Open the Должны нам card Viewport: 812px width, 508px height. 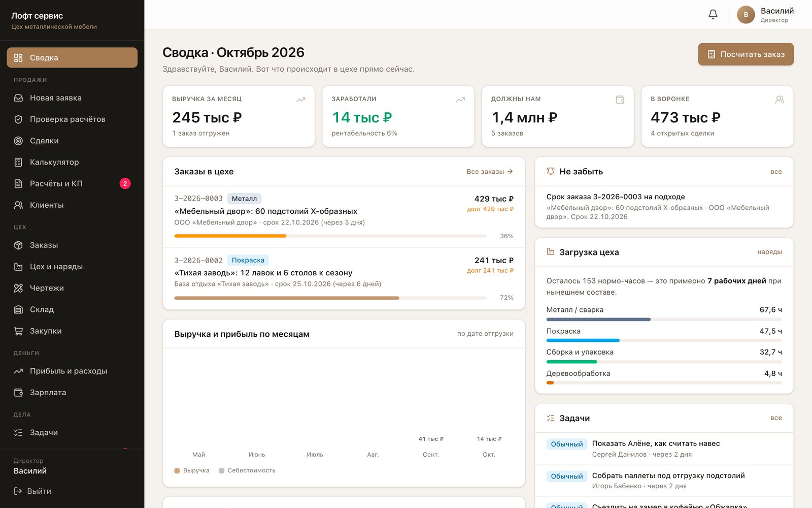[558, 116]
